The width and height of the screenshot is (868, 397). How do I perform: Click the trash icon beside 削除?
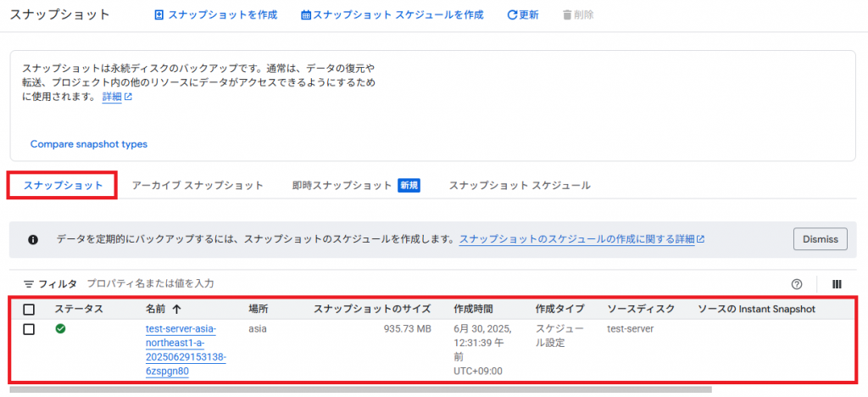coord(567,15)
